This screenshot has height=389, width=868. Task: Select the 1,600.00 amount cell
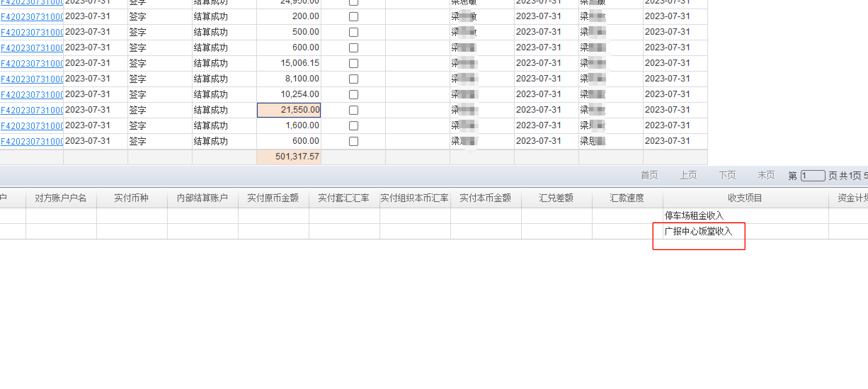coord(289,126)
